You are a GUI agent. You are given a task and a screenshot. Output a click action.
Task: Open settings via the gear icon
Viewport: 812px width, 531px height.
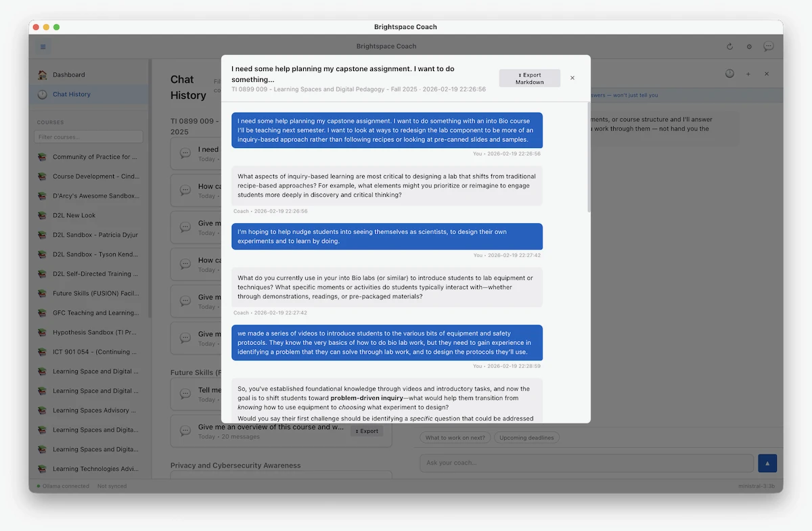[x=749, y=47]
